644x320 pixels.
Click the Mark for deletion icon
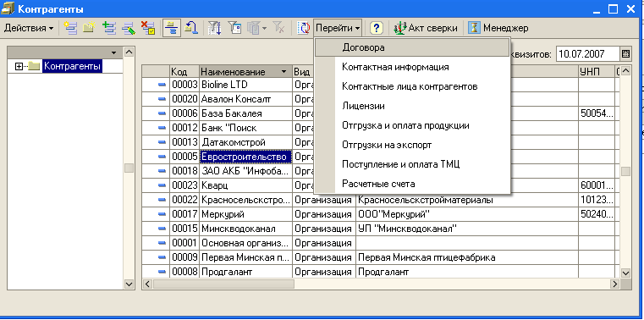coord(148,28)
